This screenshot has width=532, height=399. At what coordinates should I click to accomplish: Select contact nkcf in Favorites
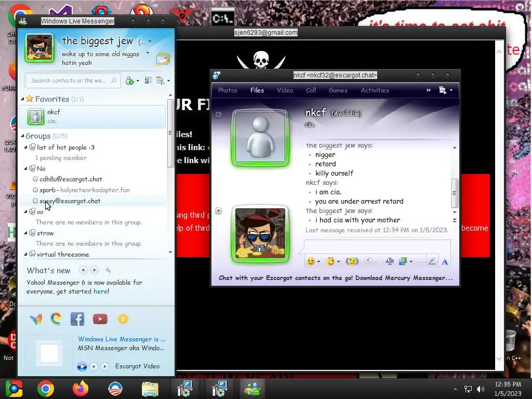(92, 116)
